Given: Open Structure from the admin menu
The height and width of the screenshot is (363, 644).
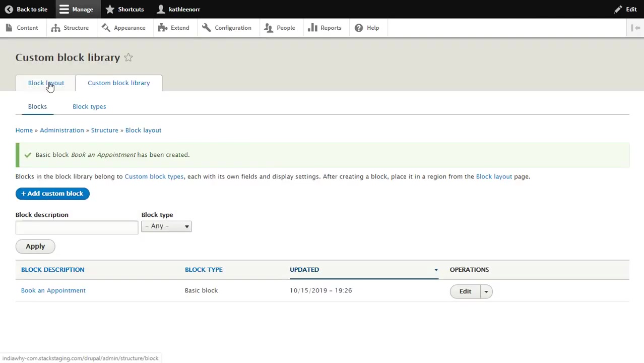Looking at the screenshot, I should click(70, 28).
